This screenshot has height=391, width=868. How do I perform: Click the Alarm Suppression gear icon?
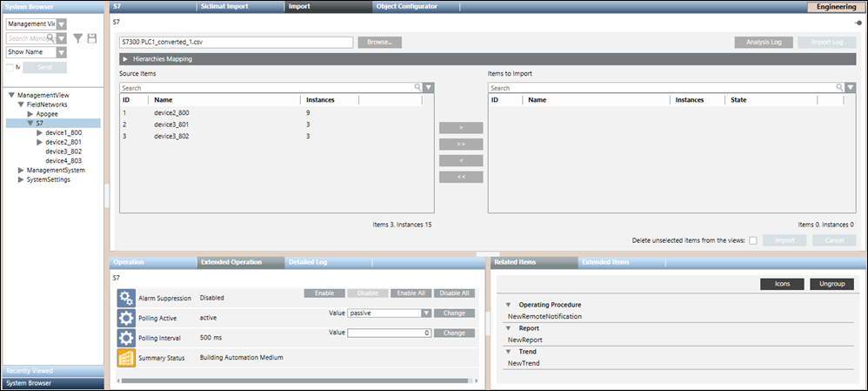(x=125, y=298)
